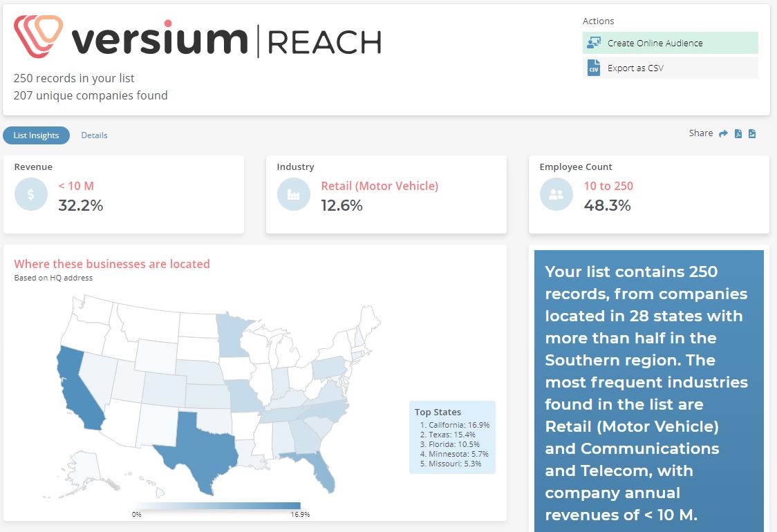This screenshot has height=532, width=777.
Task: Click the 'Industry' card title
Action: (x=295, y=167)
